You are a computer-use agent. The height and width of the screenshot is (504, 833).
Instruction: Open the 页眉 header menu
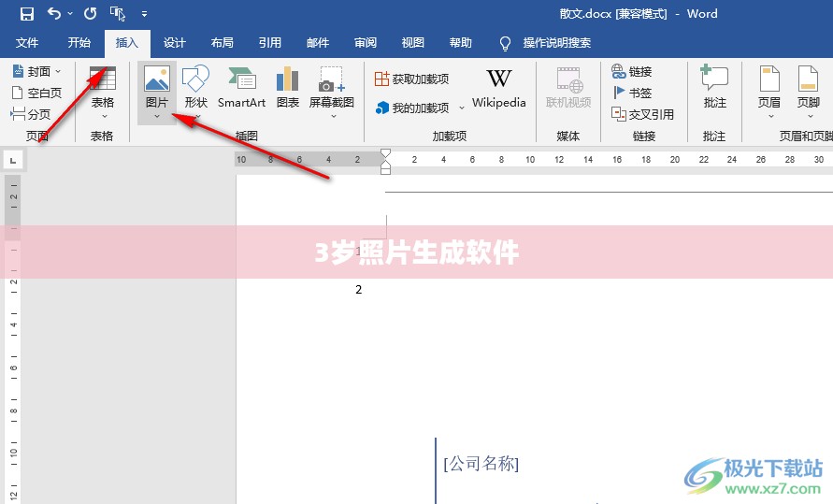click(768, 92)
